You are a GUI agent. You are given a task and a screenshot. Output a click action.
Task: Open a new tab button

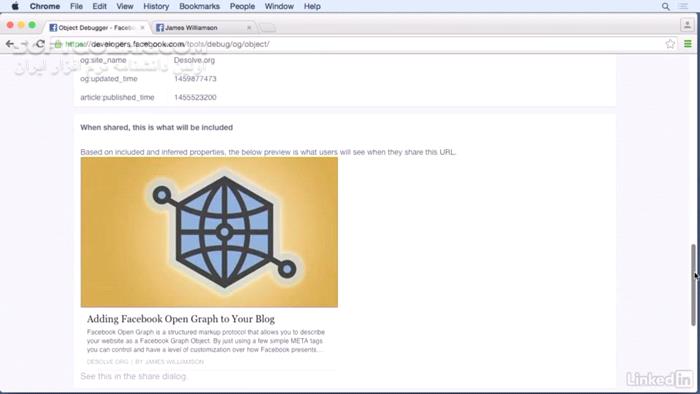coord(268,28)
